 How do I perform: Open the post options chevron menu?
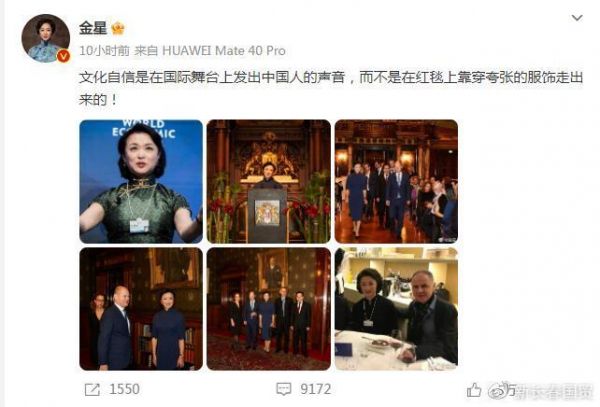[x=577, y=18]
